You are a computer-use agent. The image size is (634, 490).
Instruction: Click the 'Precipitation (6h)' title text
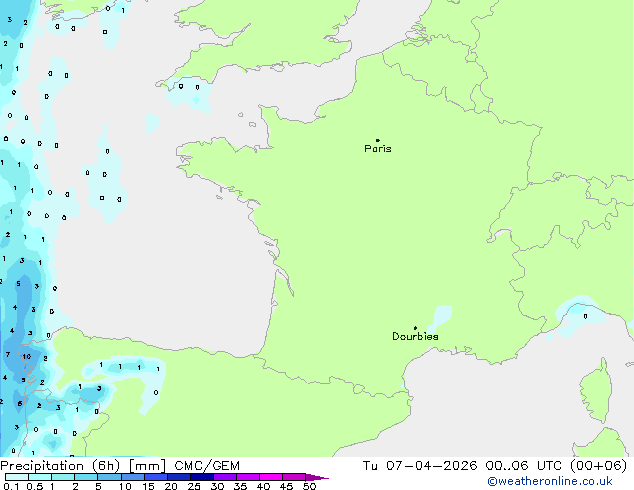[60, 466]
